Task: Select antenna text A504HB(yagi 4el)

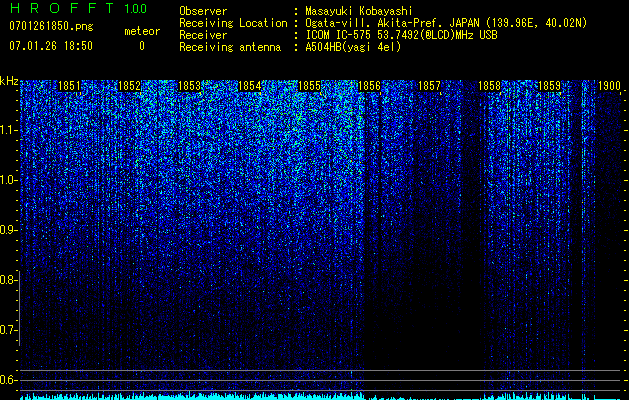Action: point(353,47)
